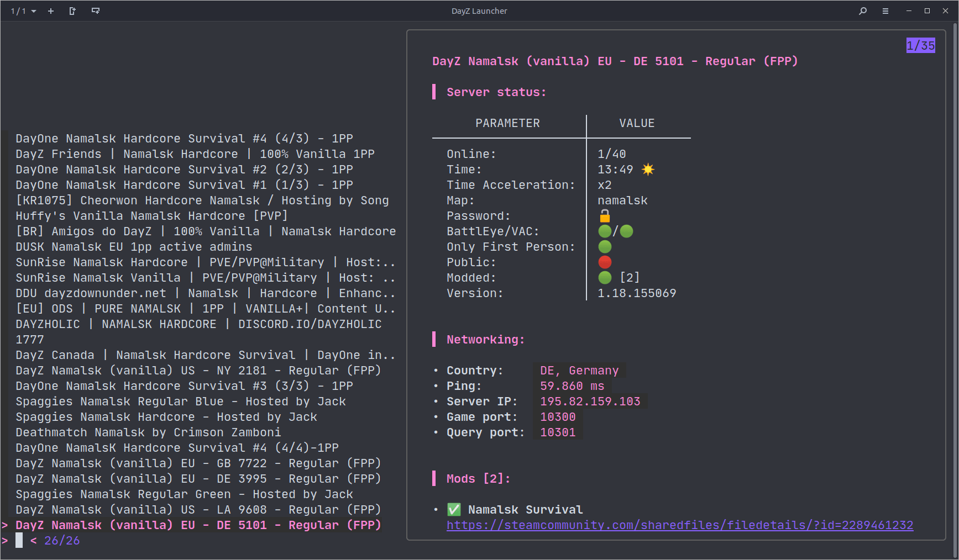The width and height of the screenshot is (959, 560).
Task: Select Spaggies Namalsk Hardcore server
Action: pyautogui.click(x=166, y=417)
